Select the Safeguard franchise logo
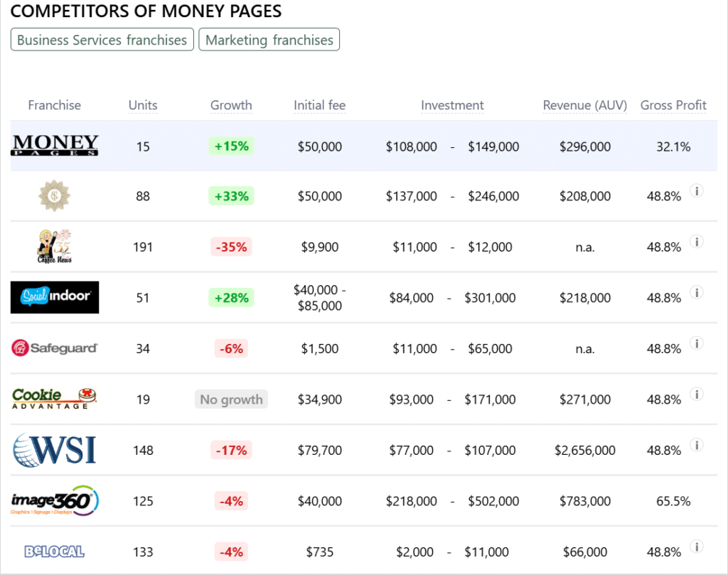Viewport: 728px width, 575px height. click(x=54, y=348)
